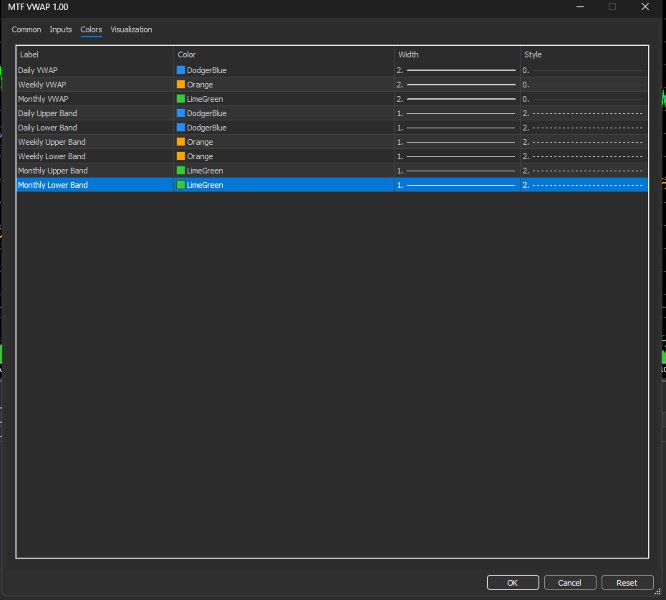
Task: Open width selector for Monthly Upper Band
Action: coord(457,171)
